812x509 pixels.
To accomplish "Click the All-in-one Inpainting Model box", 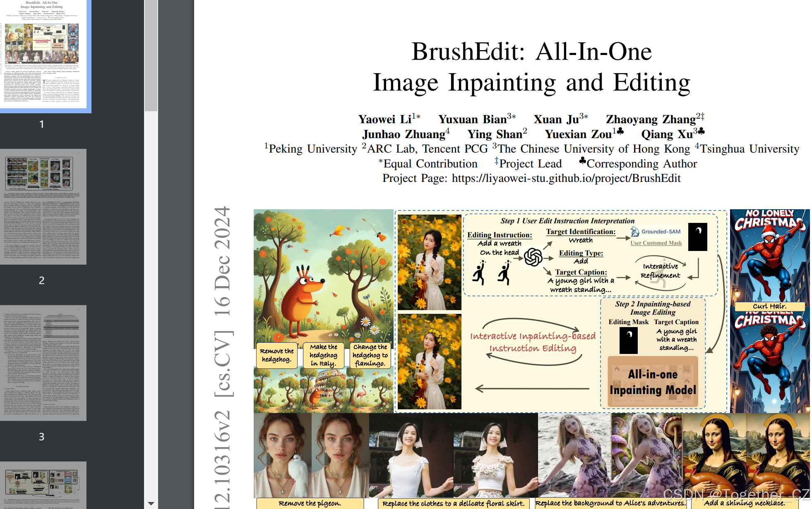I will click(653, 382).
